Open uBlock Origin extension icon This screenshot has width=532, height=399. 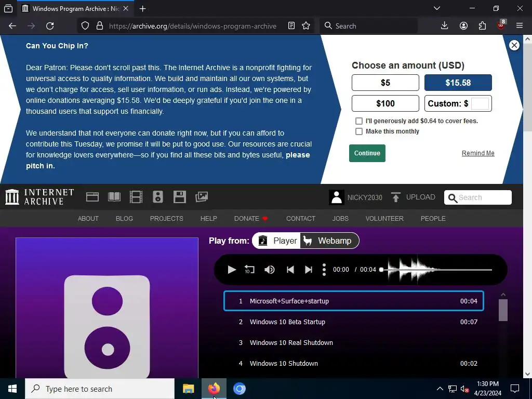pos(501,25)
